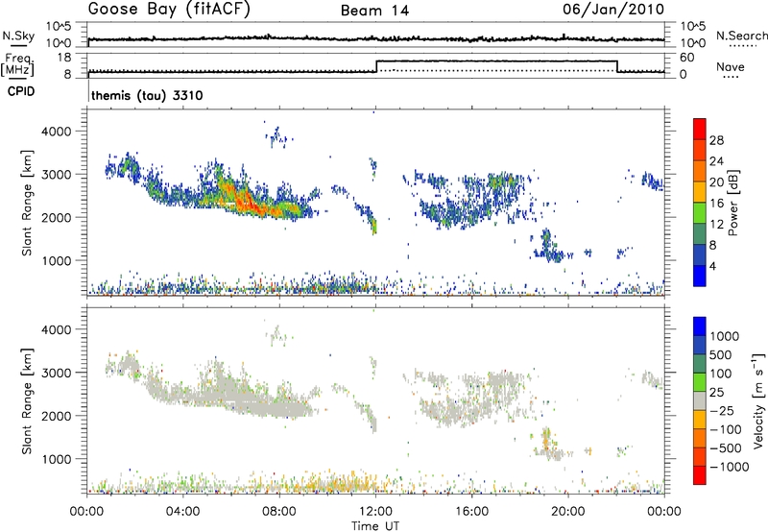Click the frequency step-up at 12:00

(376, 66)
